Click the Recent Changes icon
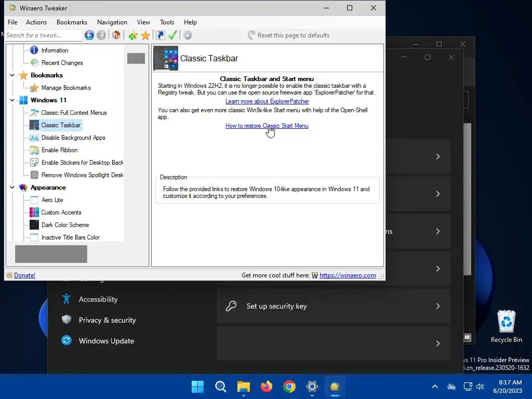Image resolution: width=532 pixels, height=399 pixels. tap(34, 63)
